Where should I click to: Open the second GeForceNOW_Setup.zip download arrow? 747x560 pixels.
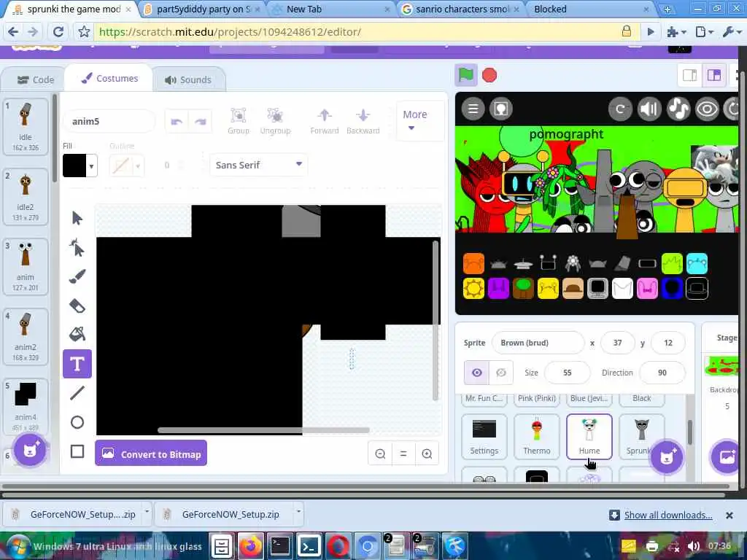tap(298, 511)
